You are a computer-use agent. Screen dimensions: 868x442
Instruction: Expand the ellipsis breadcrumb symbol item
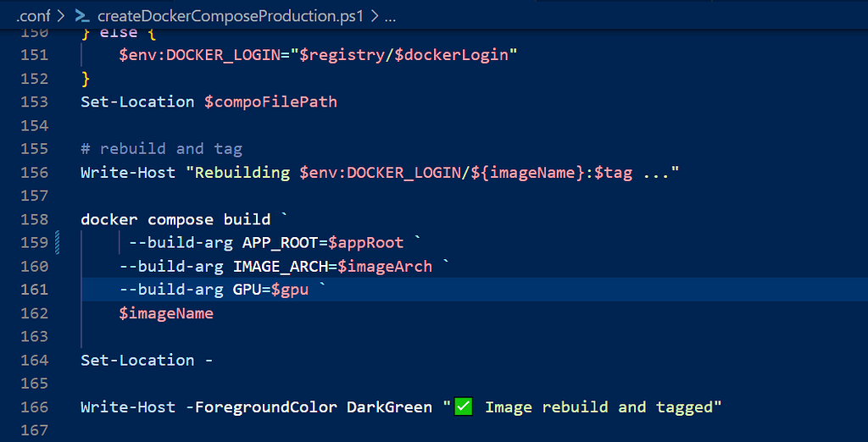(390, 17)
